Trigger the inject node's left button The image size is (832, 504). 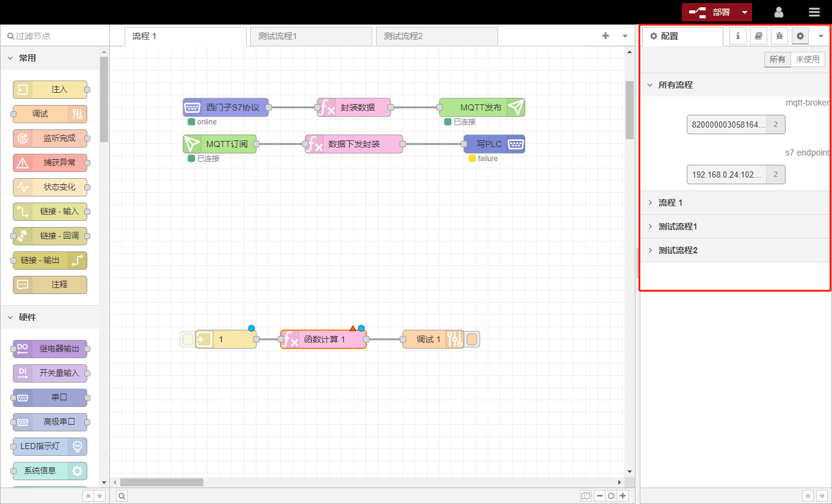(188, 339)
